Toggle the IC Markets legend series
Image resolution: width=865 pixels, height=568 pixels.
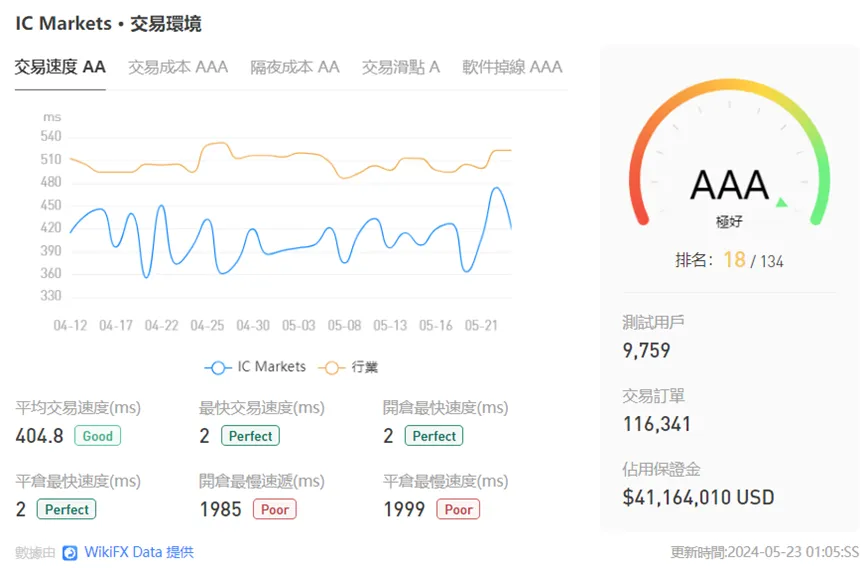pyautogui.click(x=255, y=367)
